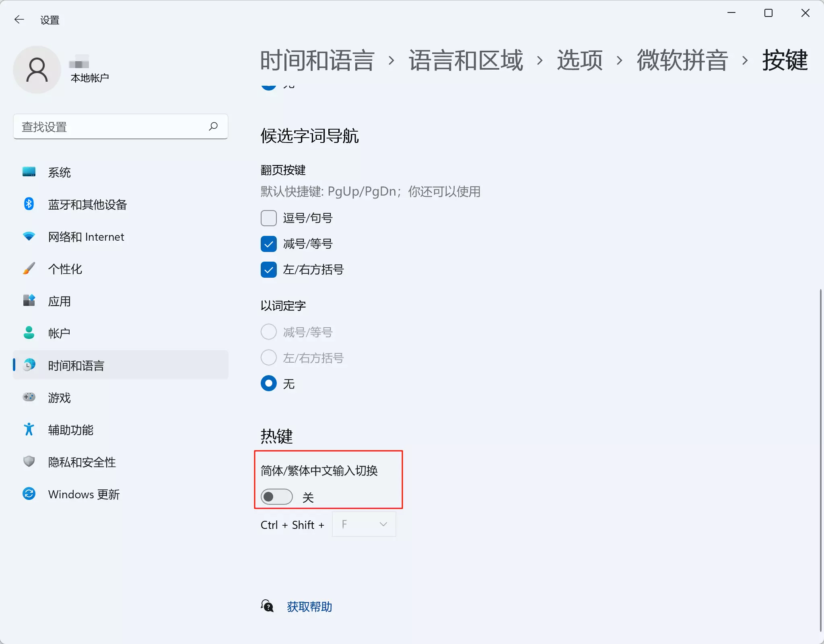Click the back arrow icon
The height and width of the screenshot is (644, 824).
pyautogui.click(x=19, y=19)
